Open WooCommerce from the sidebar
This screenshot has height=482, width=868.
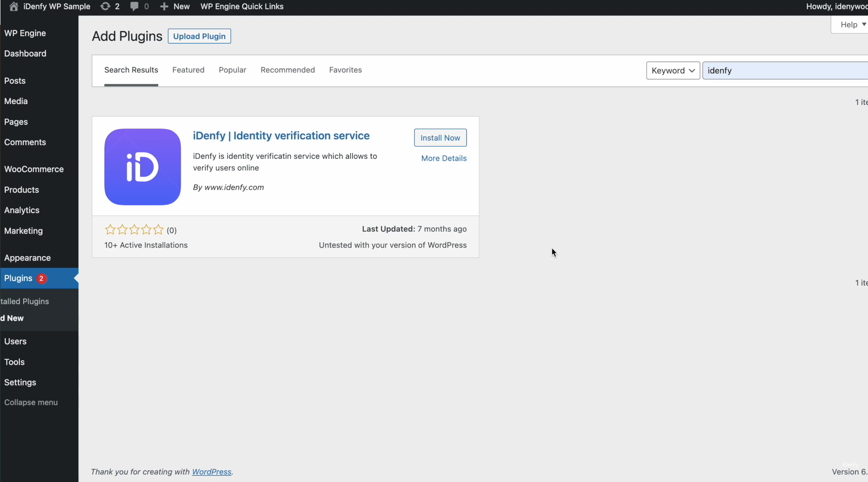[34, 169]
